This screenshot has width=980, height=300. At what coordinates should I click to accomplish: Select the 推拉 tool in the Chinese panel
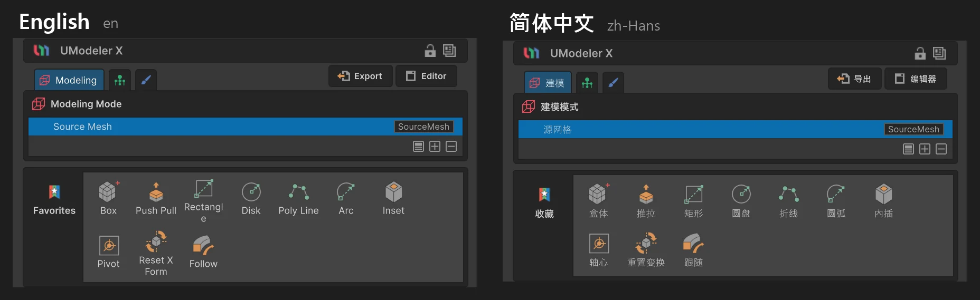646,200
